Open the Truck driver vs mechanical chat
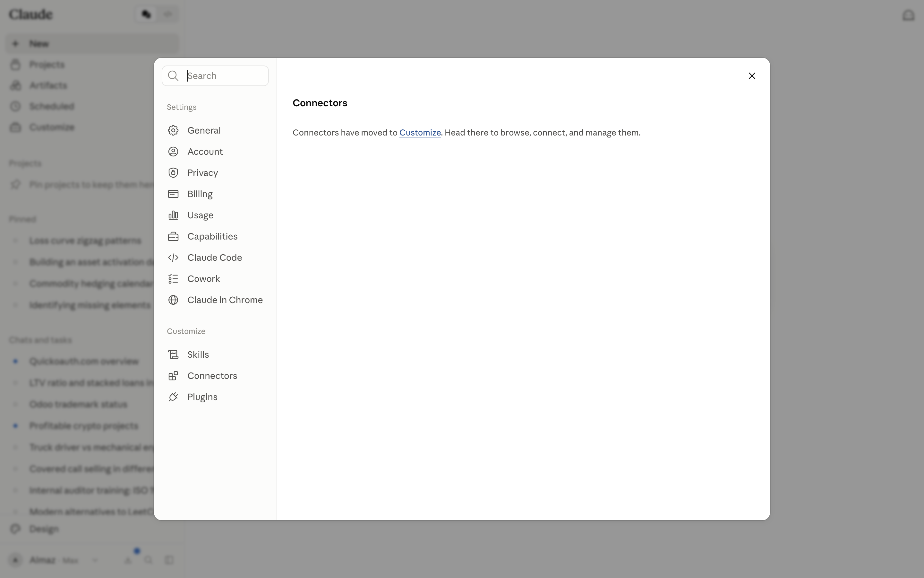The width and height of the screenshot is (924, 578). click(x=92, y=447)
